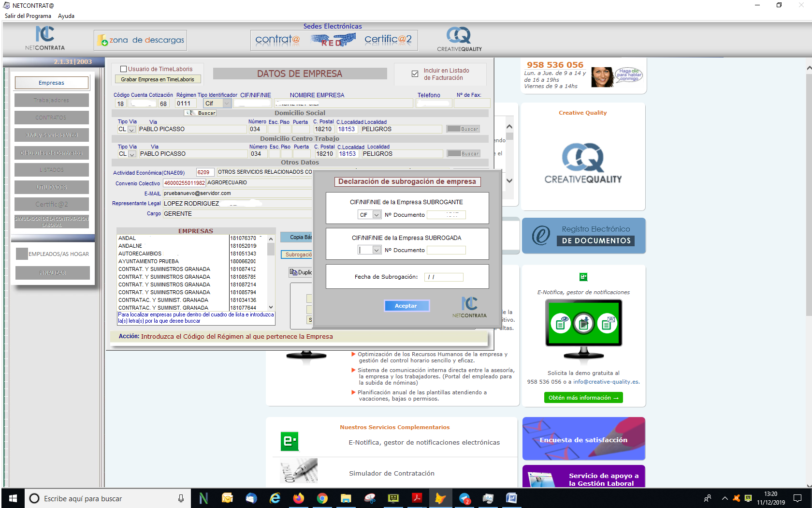Click FINALIZAR button
The width and height of the screenshot is (812, 508).
point(52,273)
